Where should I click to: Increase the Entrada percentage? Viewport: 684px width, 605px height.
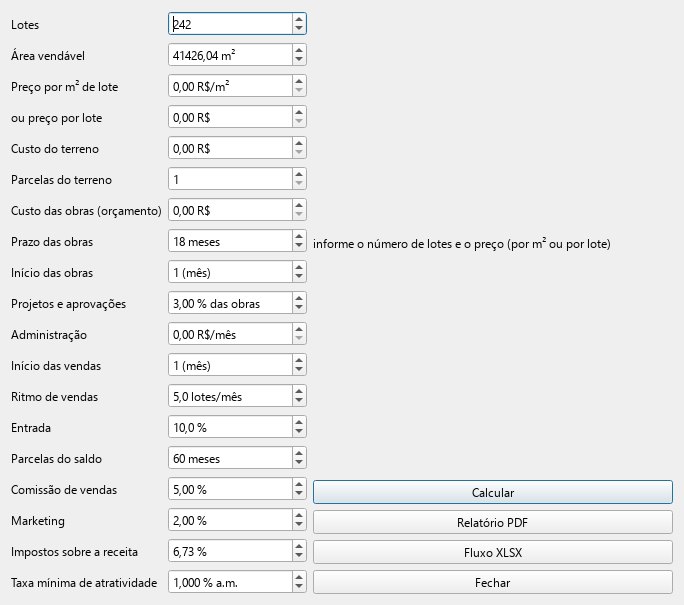(299, 422)
